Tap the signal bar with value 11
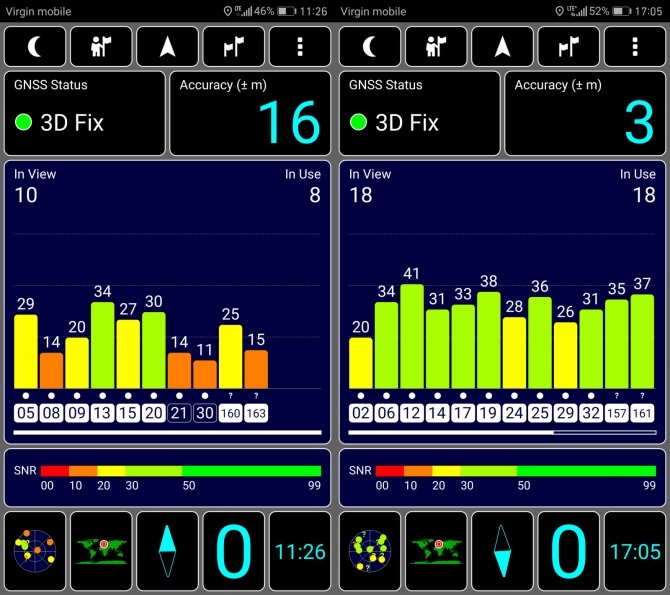This screenshot has width=670, height=595. point(205,374)
